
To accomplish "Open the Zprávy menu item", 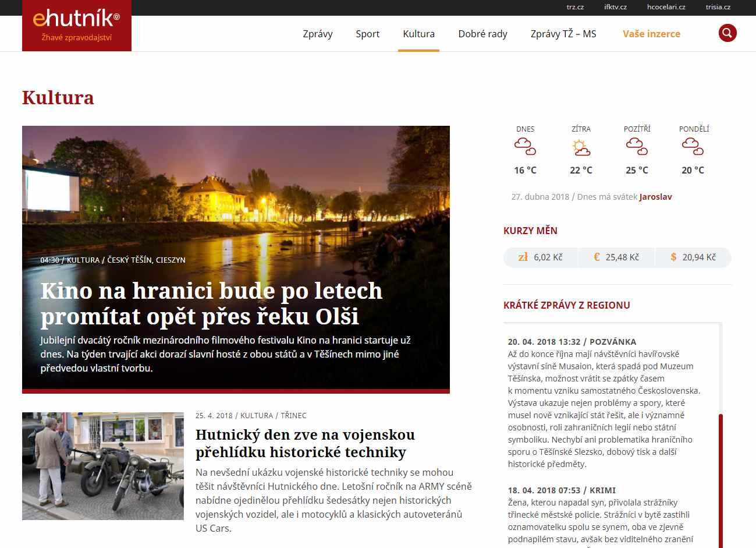I will (318, 34).
